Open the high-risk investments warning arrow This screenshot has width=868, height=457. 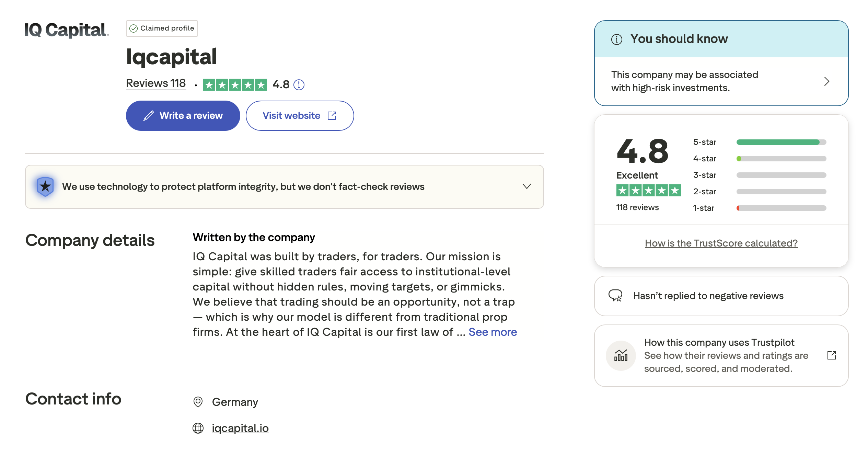tap(827, 81)
